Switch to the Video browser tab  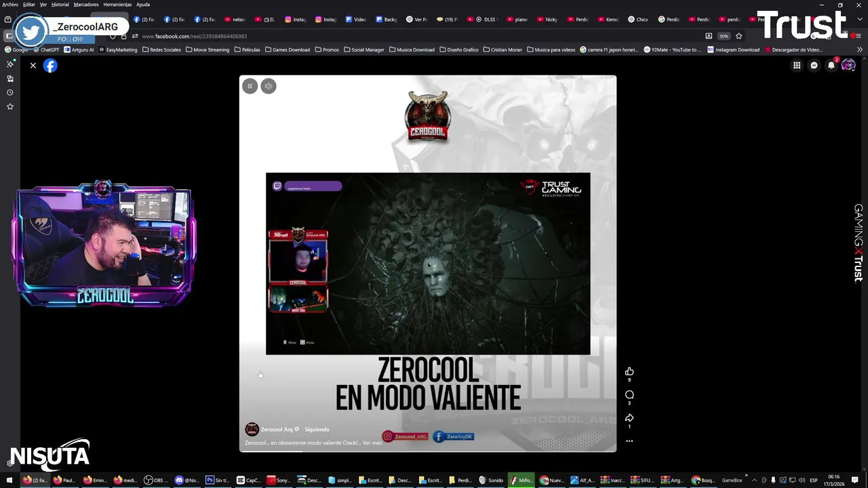pos(357,19)
